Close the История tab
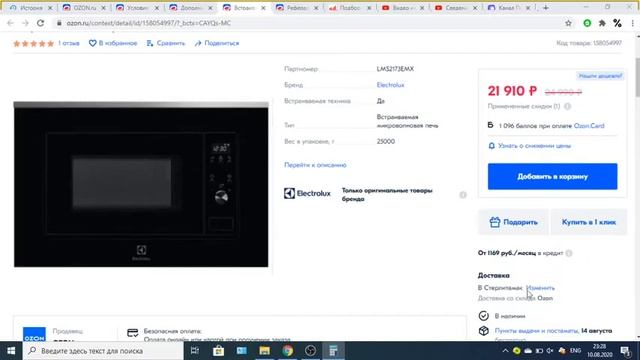The image size is (640, 360). pyautogui.click(x=50, y=8)
